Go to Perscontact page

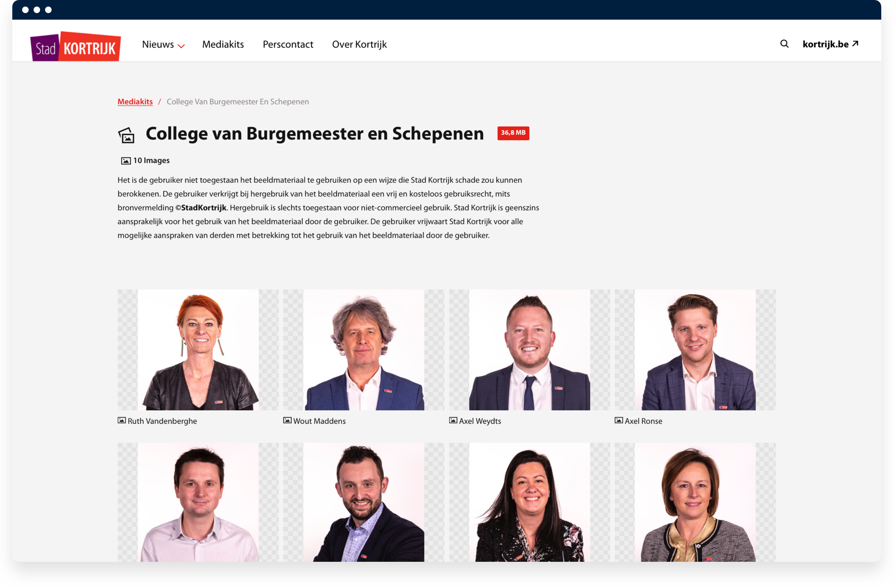click(x=288, y=44)
